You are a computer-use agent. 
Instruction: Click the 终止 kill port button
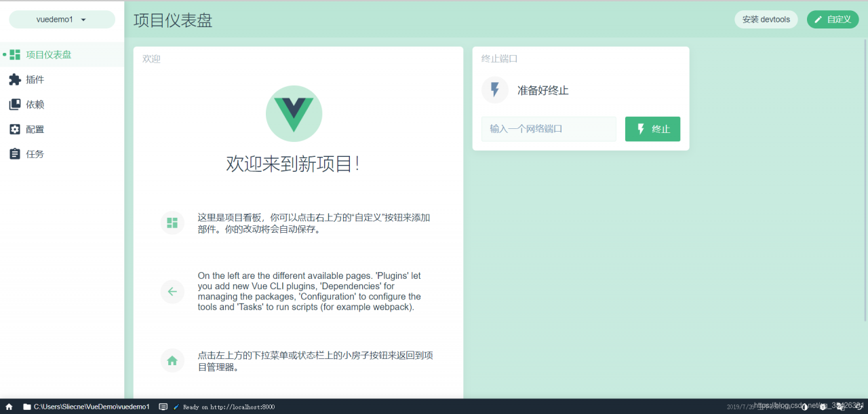(652, 129)
